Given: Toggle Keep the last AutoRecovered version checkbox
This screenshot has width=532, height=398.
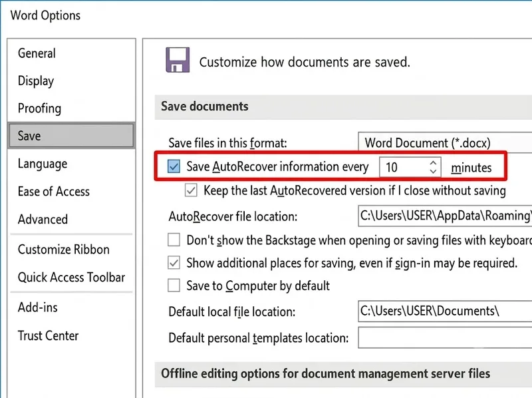Looking at the screenshot, I should [x=191, y=190].
